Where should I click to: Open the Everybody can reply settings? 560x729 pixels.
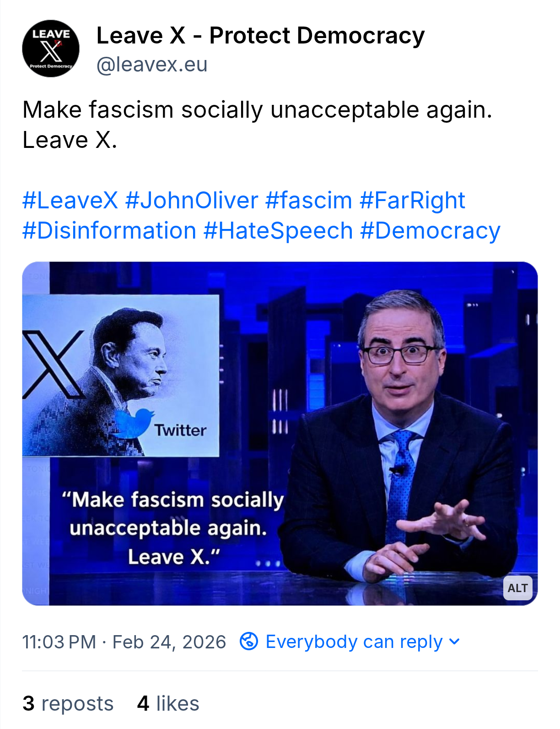point(354,642)
